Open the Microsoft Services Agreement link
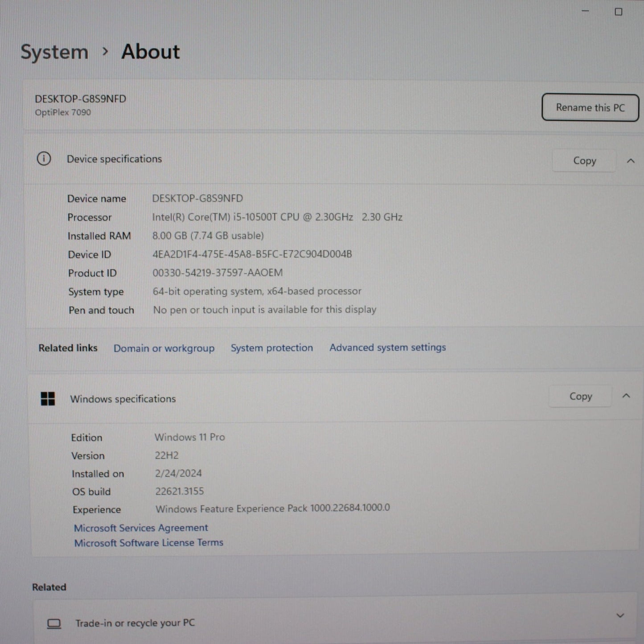Screen dimensions: 644x644 (x=141, y=528)
